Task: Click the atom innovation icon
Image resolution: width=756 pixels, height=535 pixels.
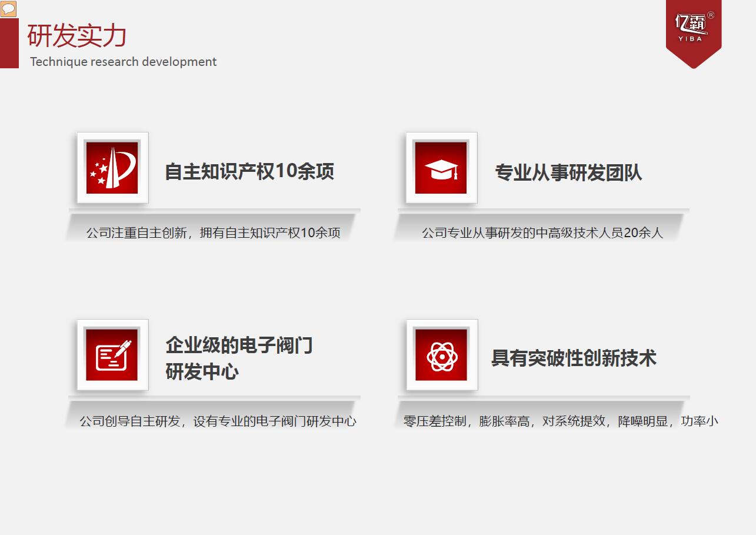Action: 441,355
